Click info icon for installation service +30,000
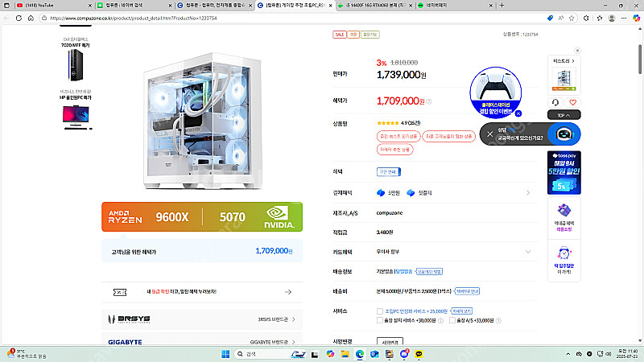The width and height of the screenshot is (644, 362). tap(440, 320)
